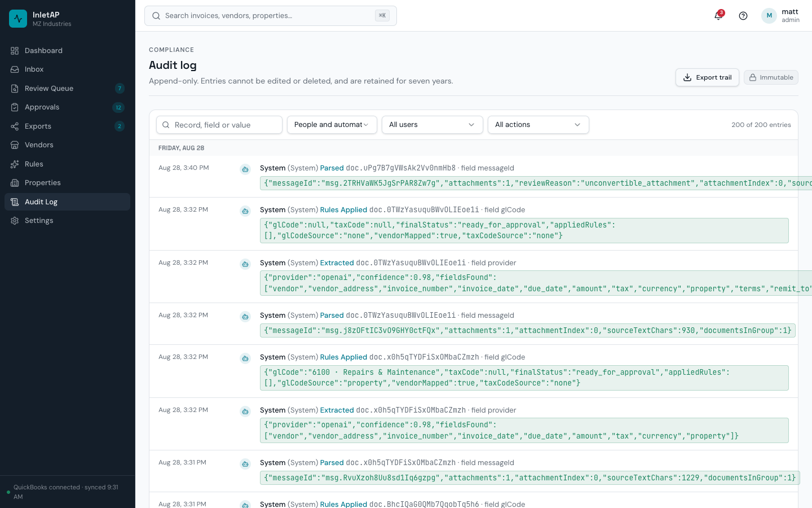
Task: Open the People and automation dropdown
Action: (332, 125)
